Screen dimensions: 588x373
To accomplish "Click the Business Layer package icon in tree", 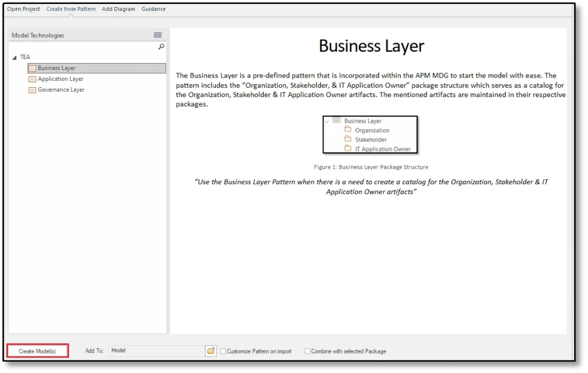I will click(33, 68).
